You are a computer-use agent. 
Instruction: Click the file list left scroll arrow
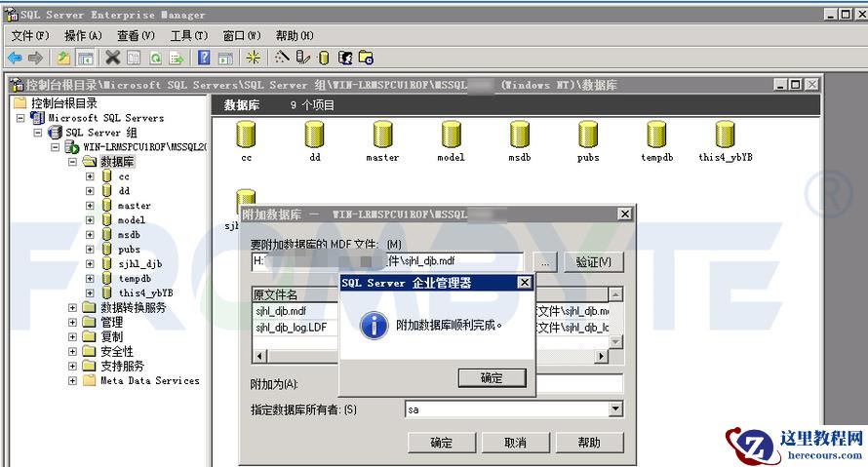[259, 356]
